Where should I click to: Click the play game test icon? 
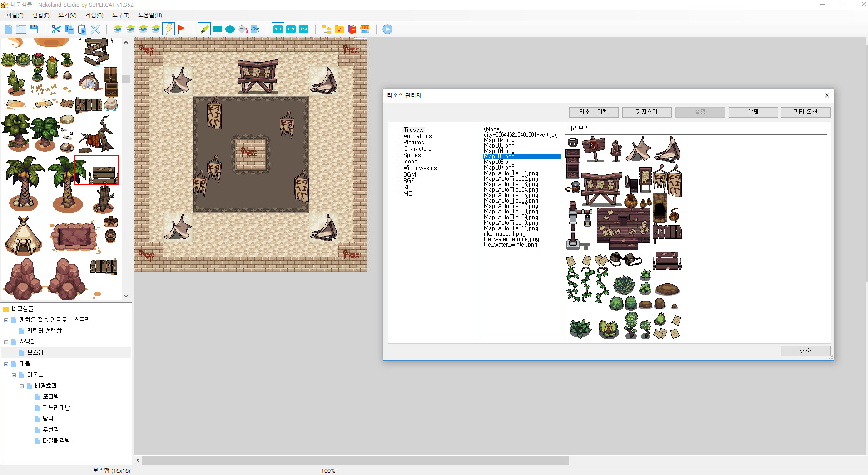tap(387, 29)
